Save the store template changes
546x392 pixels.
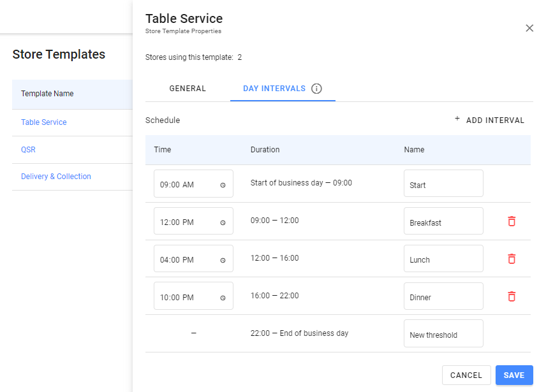pyautogui.click(x=513, y=375)
